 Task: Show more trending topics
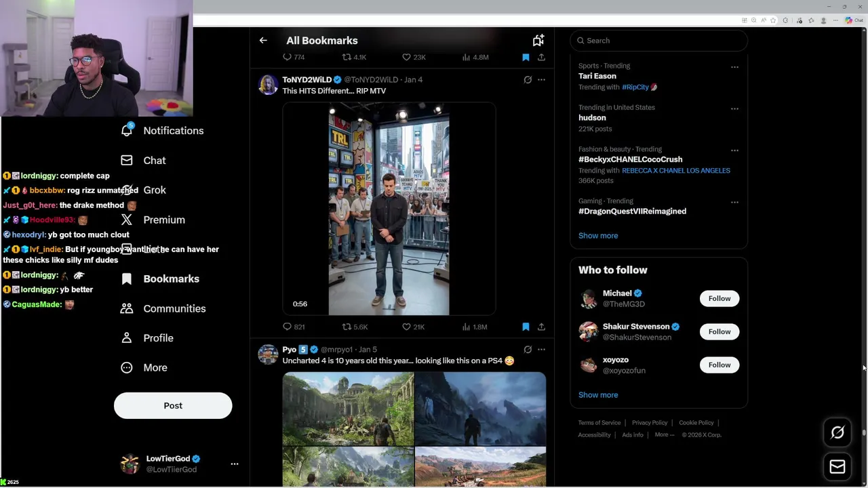(x=598, y=236)
